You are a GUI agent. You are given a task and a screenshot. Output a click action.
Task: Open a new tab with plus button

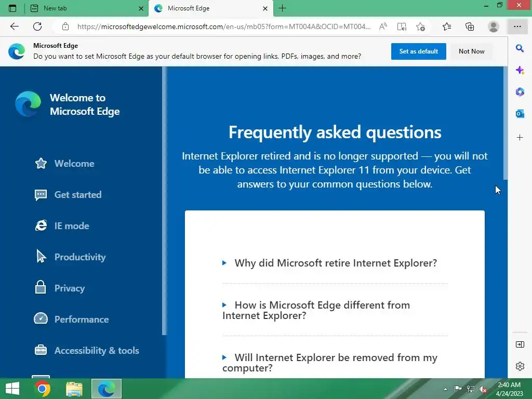[282, 8]
